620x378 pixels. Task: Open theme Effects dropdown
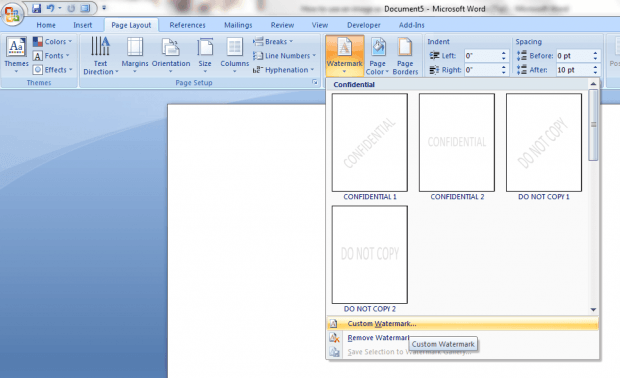point(53,70)
